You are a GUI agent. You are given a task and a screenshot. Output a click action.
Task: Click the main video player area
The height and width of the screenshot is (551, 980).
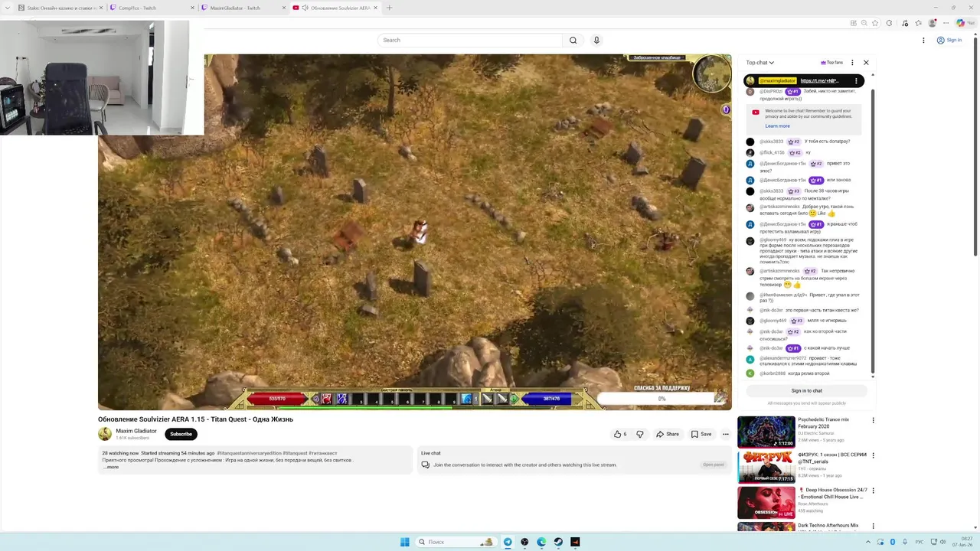coord(414,232)
